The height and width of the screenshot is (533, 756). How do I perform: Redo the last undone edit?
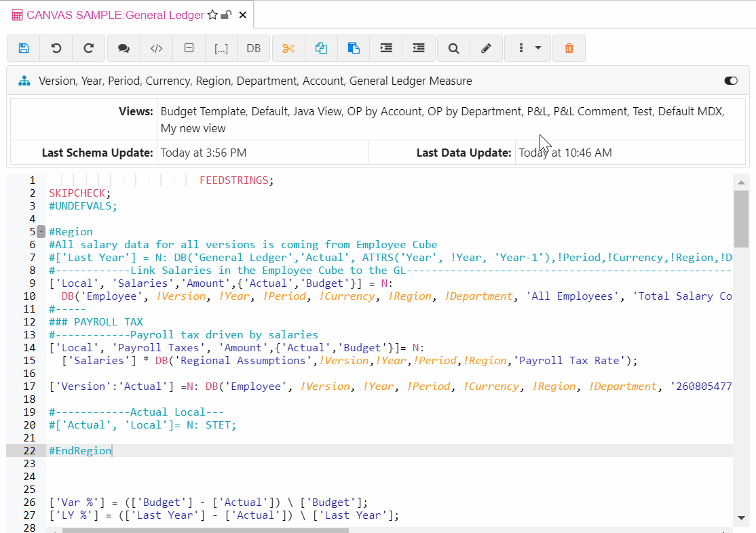(x=89, y=48)
